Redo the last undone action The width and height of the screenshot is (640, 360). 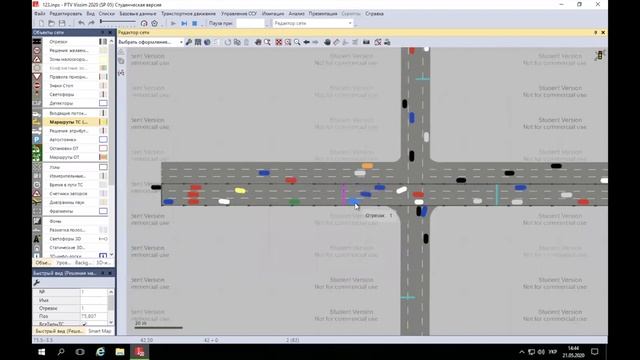(91, 23)
